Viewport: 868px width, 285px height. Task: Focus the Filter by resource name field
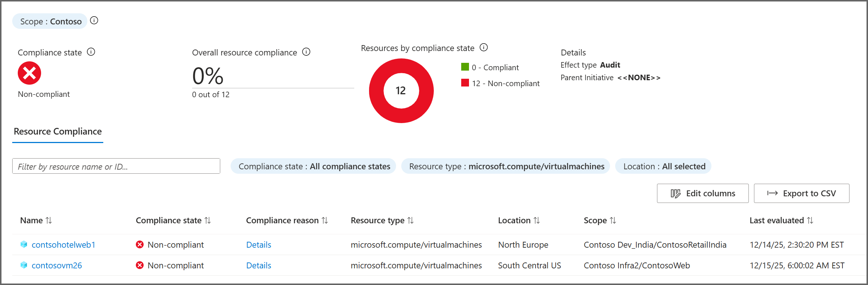(x=116, y=167)
